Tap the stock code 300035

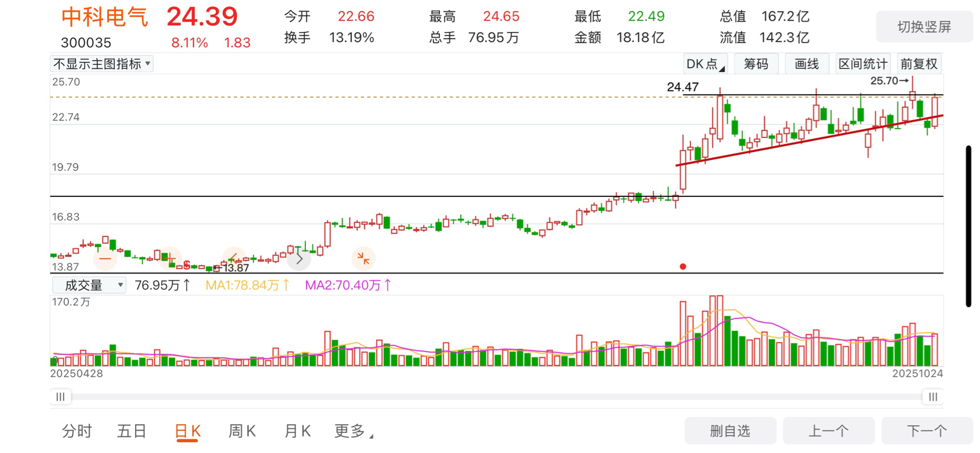86,42
